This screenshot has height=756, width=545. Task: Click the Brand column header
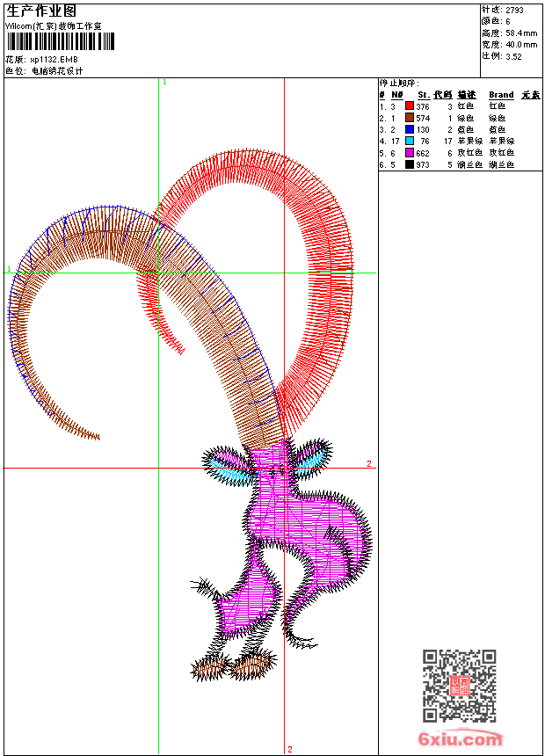coord(501,95)
